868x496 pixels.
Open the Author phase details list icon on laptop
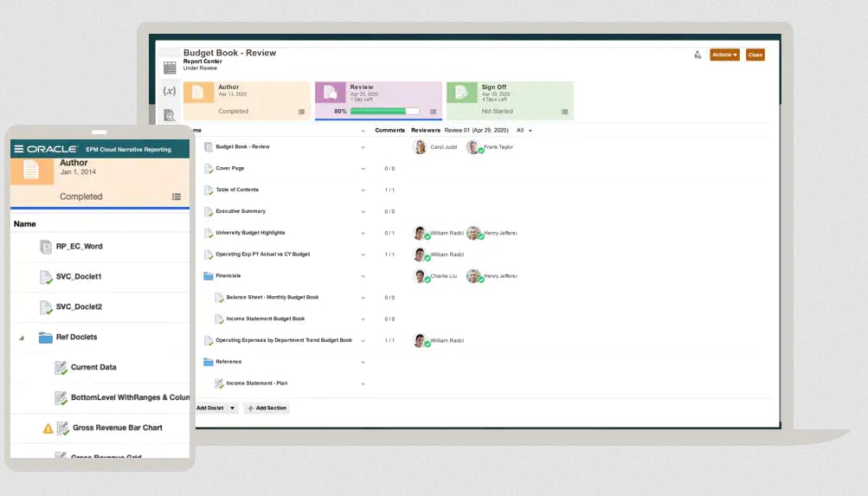pos(301,112)
